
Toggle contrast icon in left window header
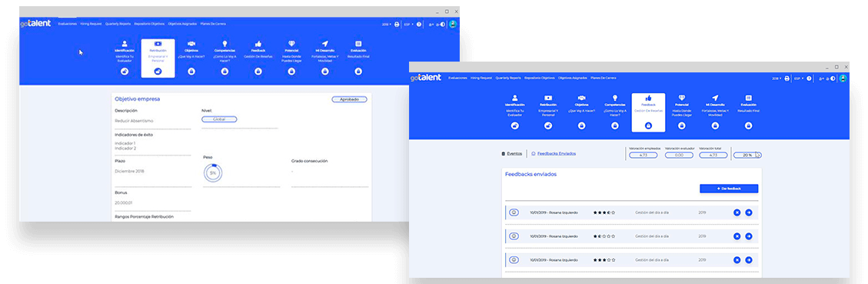[x=443, y=25]
